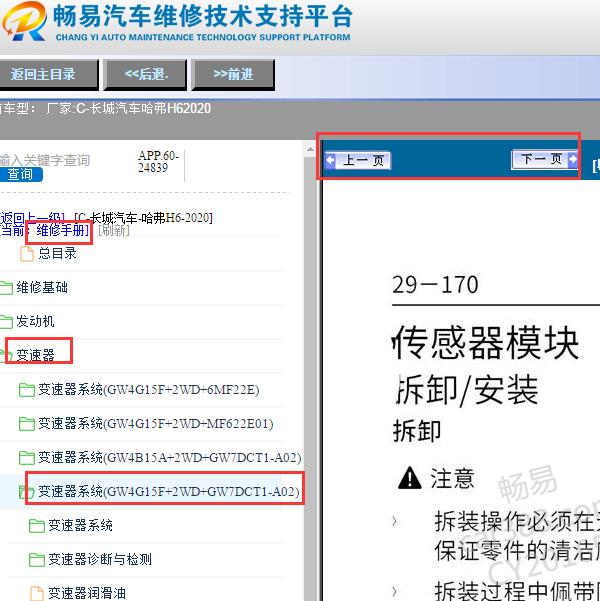Click the 刷新 refresh link
The height and width of the screenshot is (601, 600).
[114, 230]
